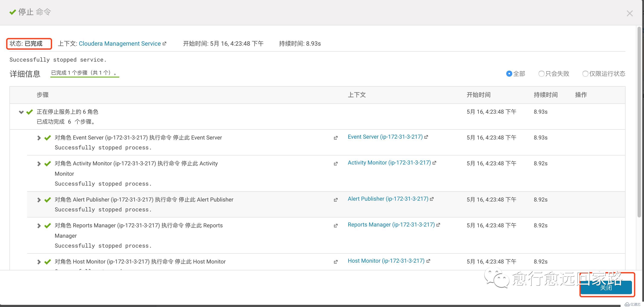
Task: Click the 已完成 1 个步骤 progress indicator
Action: click(x=85, y=73)
